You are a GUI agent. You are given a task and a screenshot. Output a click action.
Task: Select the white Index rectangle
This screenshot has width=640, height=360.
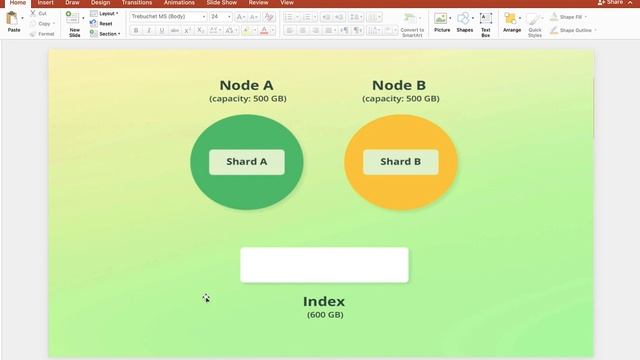click(x=324, y=265)
